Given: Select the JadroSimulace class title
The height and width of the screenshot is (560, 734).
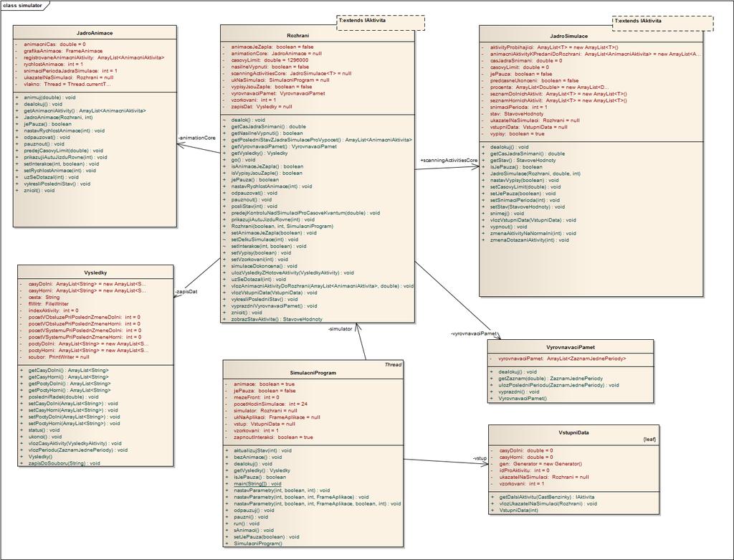Looking at the screenshot, I should 568,36.
